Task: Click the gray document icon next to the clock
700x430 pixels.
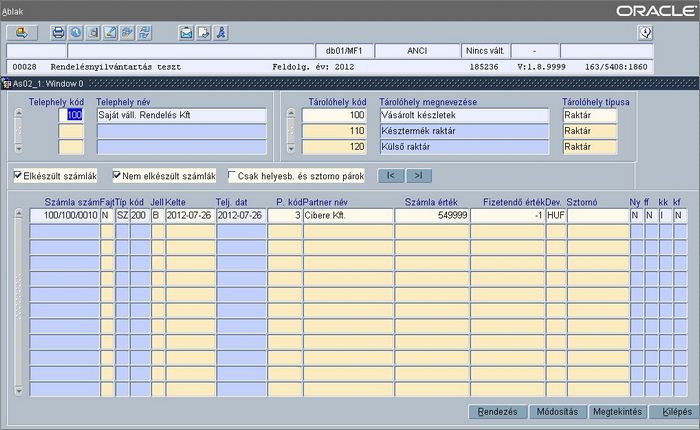Action: pyautogui.click(x=93, y=33)
